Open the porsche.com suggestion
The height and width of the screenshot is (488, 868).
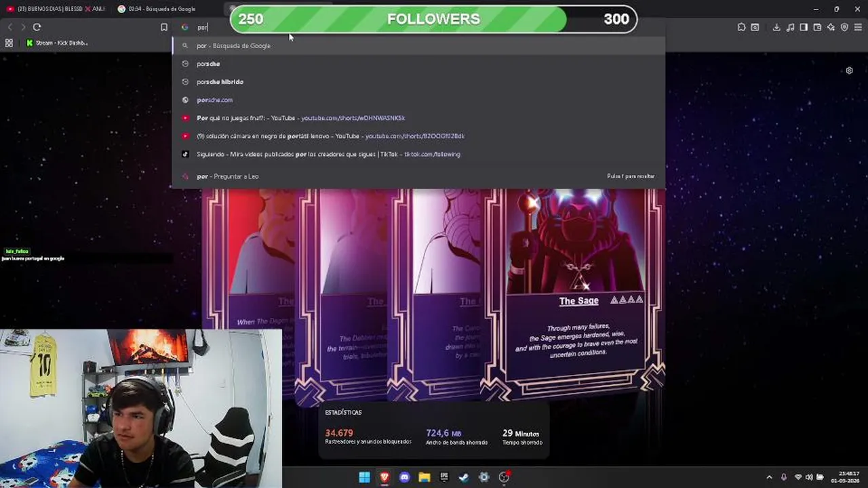click(x=418, y=100)
